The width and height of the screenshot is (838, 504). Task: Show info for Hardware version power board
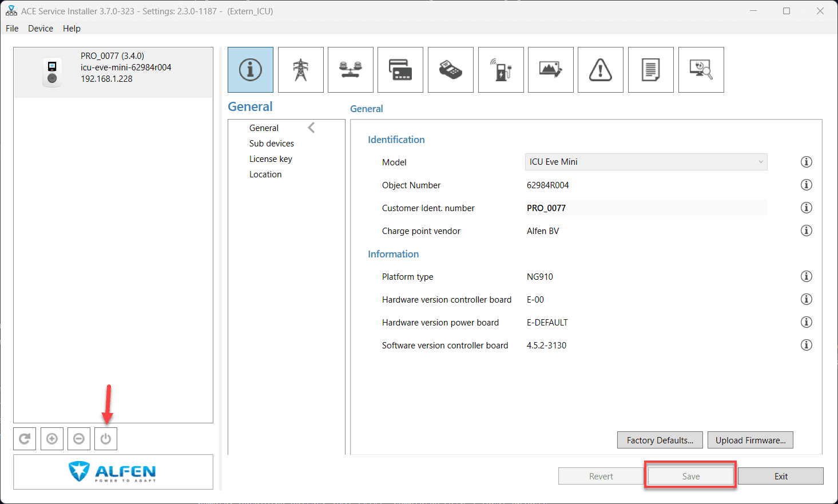click(807, 322)
